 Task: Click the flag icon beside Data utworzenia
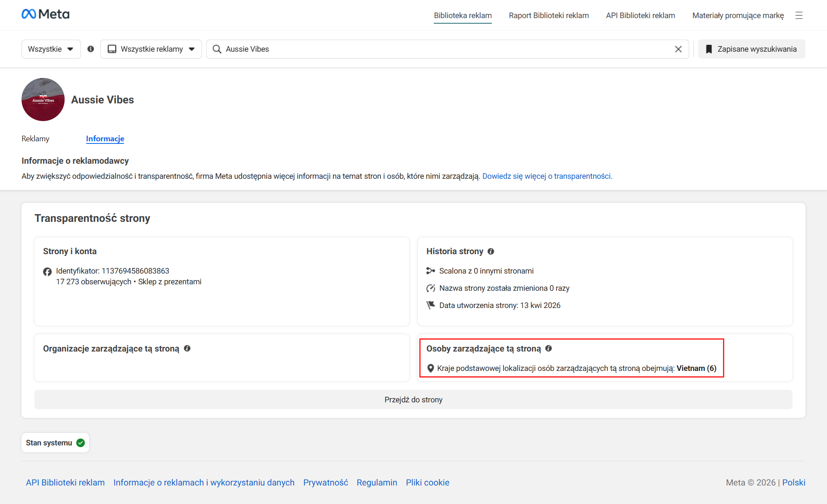[x=431, y=305]
